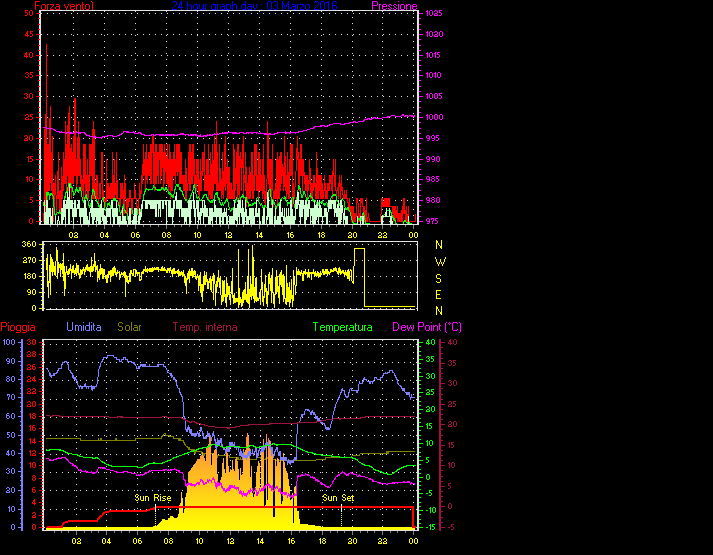The image size is (713, 555).
Task: Click the 'Temp. interna' legend label
Action: pyautogui.click(x=205, y=327)
